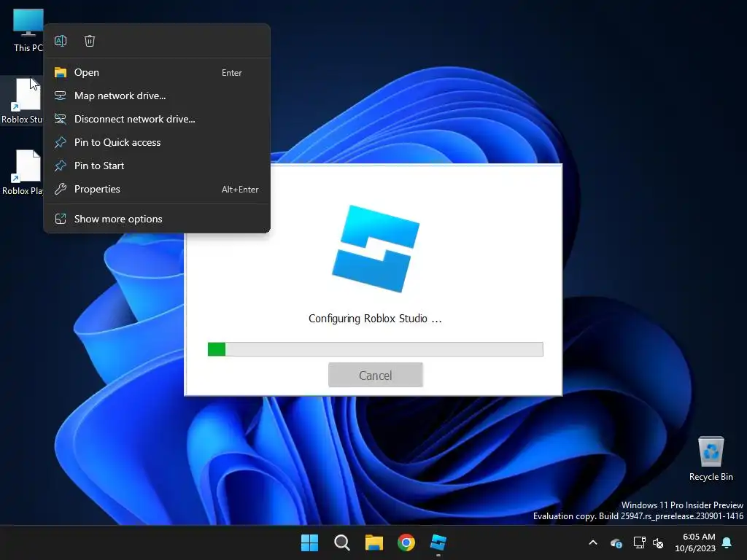Select the Roblox Studio desktop shortcut
The image size is (747, 560).
coord(22,101)
